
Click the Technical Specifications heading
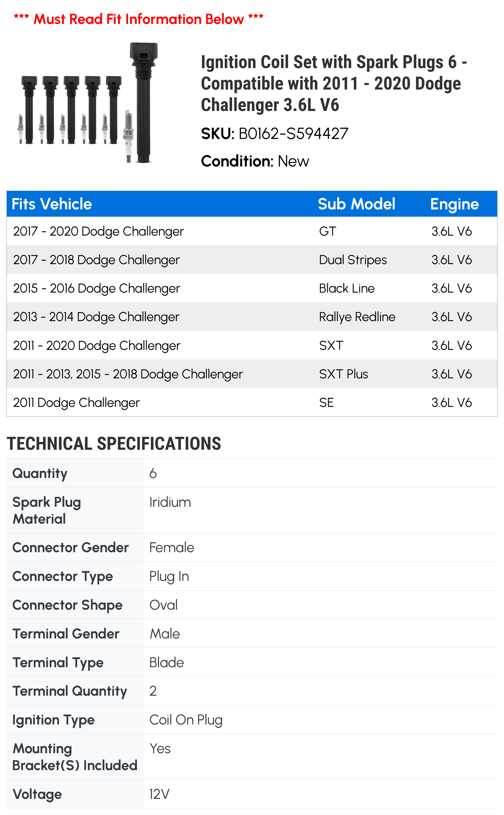click(114, 443)
